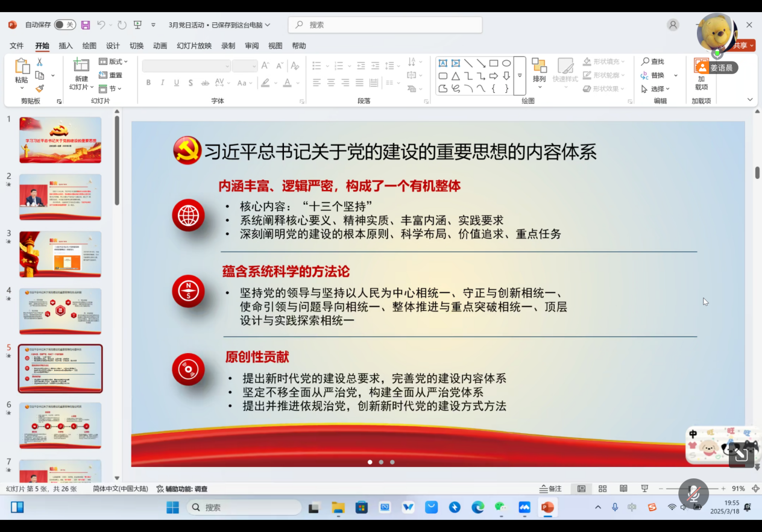Viewport: 762px width, 532px height.
Task: Toggle the AutoSave (自动保存) switch
Action: (x=65, y=25)
